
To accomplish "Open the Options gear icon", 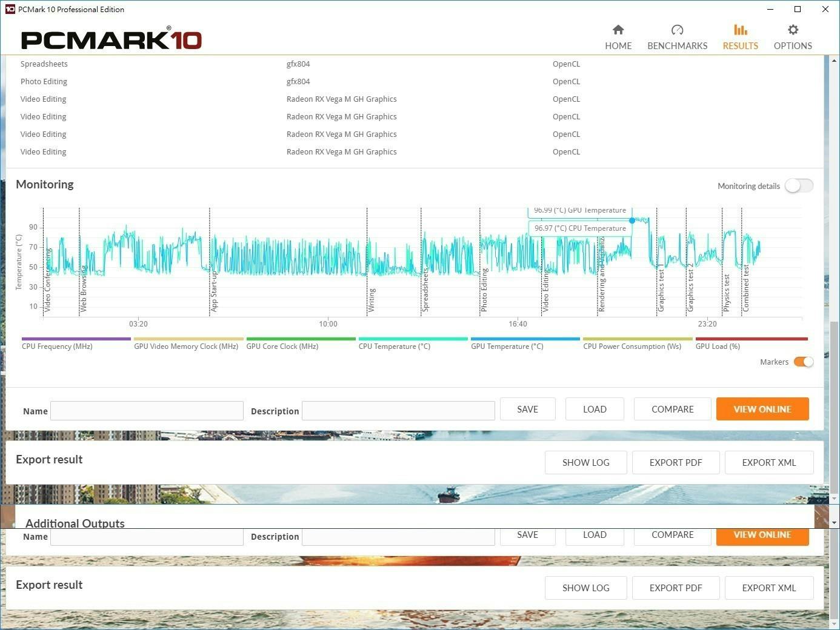I will (793, 30).
